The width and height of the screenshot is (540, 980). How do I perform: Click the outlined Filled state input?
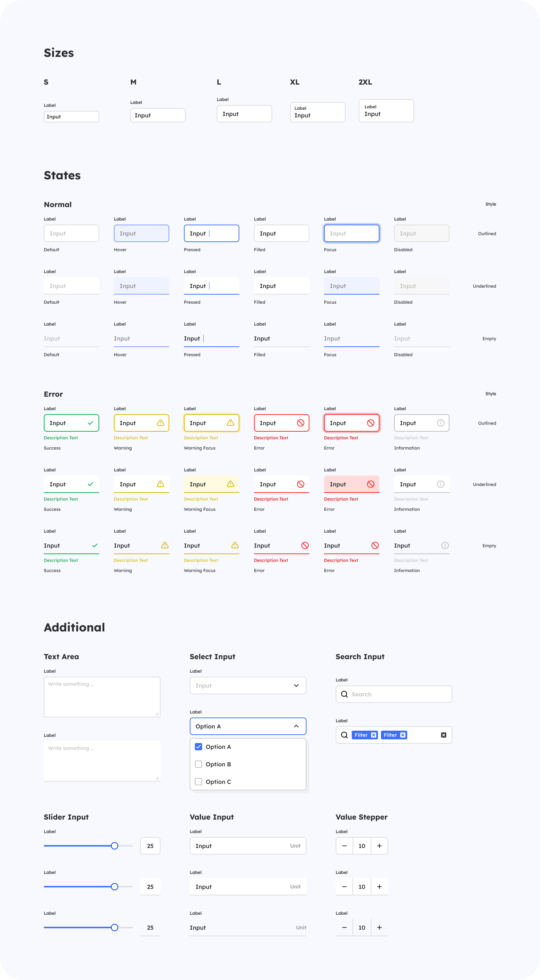pyautogui.click(x=282, y=233)
